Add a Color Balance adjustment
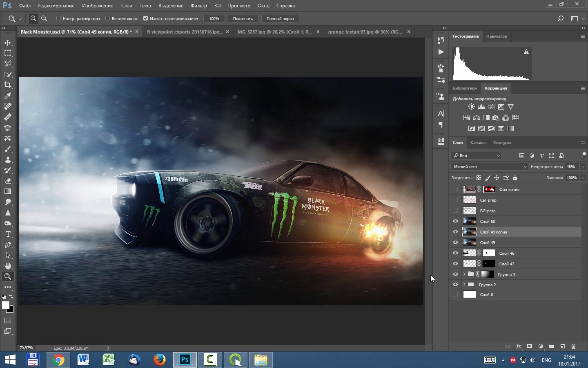Screen dimensions: 588x368 (476, 118)
